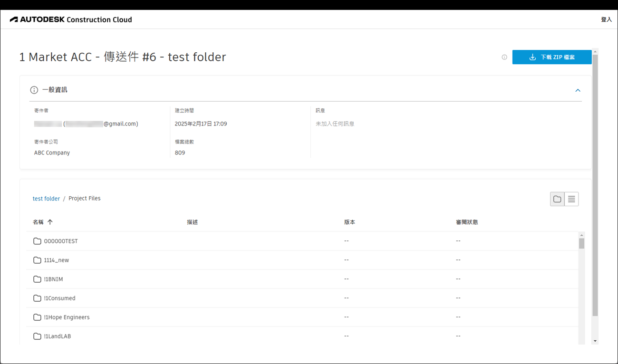Click the Autodesk Construction Cloud logo
The image size is (618, 364).
71,19
